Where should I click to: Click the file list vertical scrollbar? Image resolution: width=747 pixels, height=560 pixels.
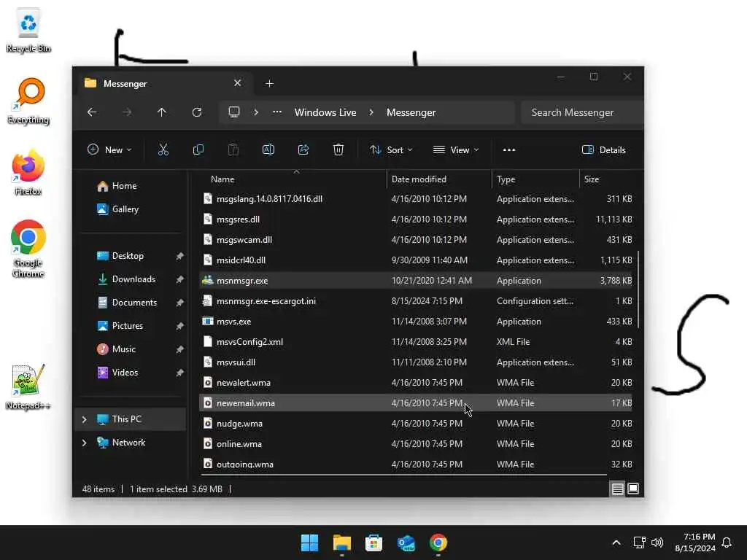[x=638, y=289]
